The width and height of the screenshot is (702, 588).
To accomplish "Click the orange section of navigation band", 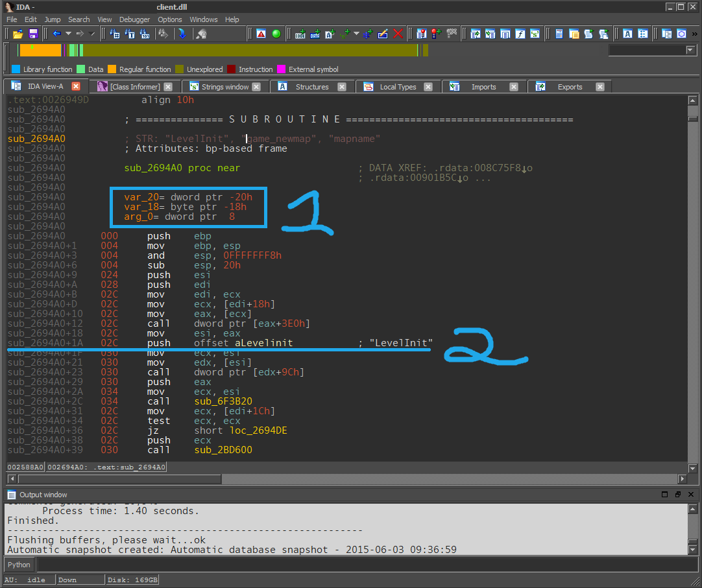I will click(40, 50).
